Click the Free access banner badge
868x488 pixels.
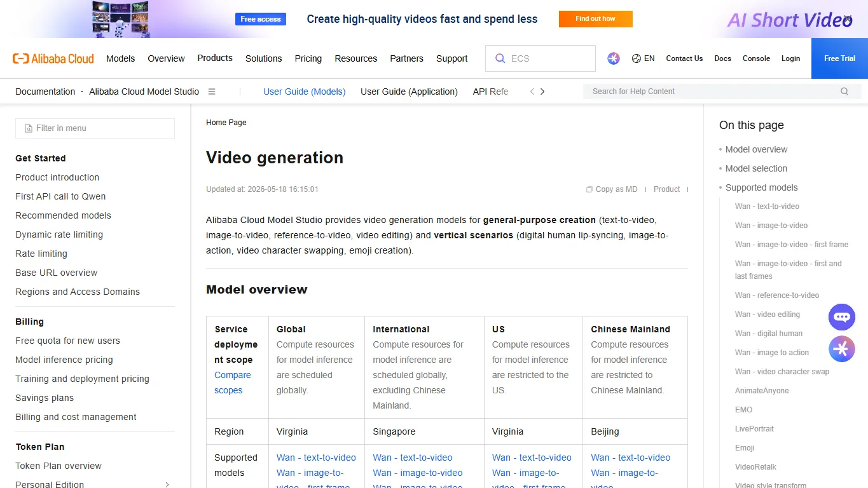coord(261,19)
